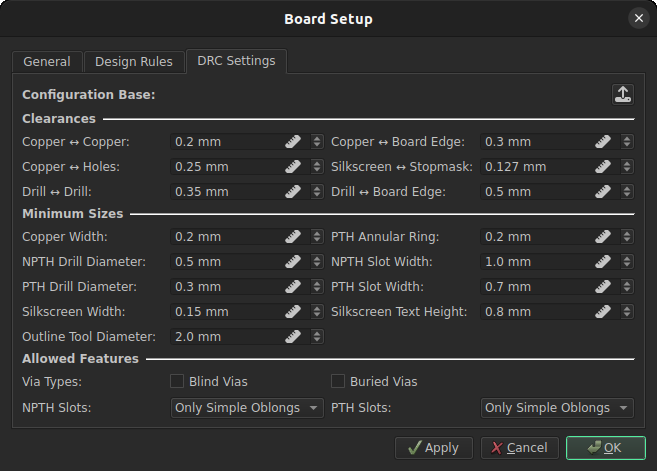The width and height of the screenshot is (657, 471).
Task: Open the ruler icon in Copper ↔ Holes field
Action: (x=293, y=167)
